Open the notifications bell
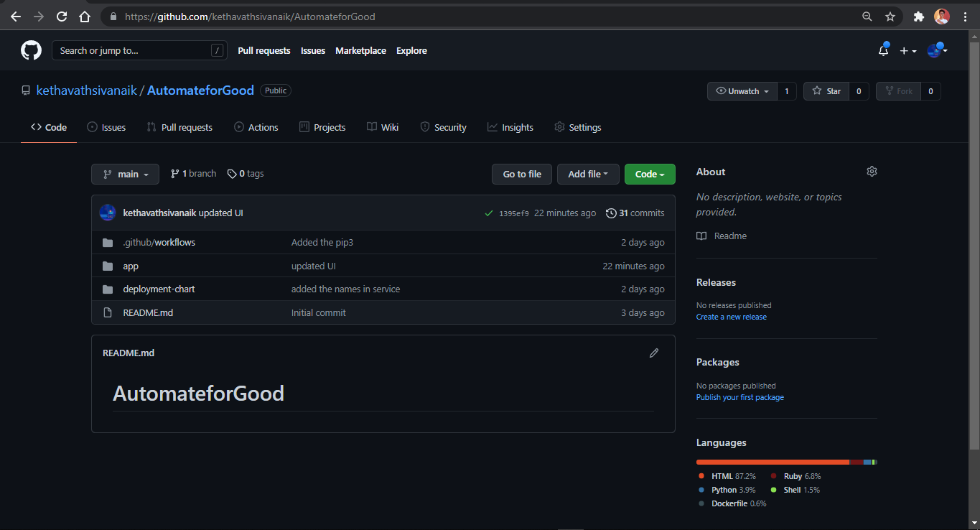Viewport: 980px width, 530px height. point(883,50)
